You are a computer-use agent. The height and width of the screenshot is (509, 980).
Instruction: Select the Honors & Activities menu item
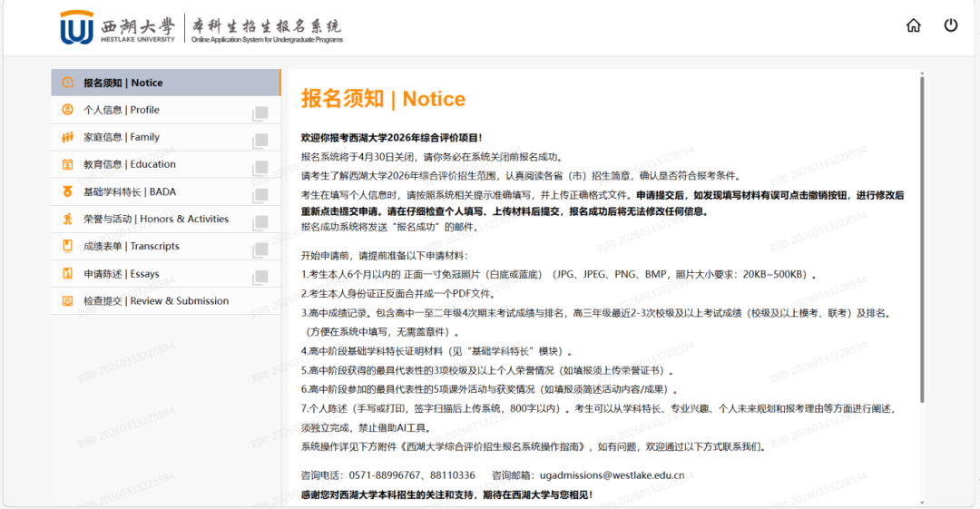click(x=156, y=219)
